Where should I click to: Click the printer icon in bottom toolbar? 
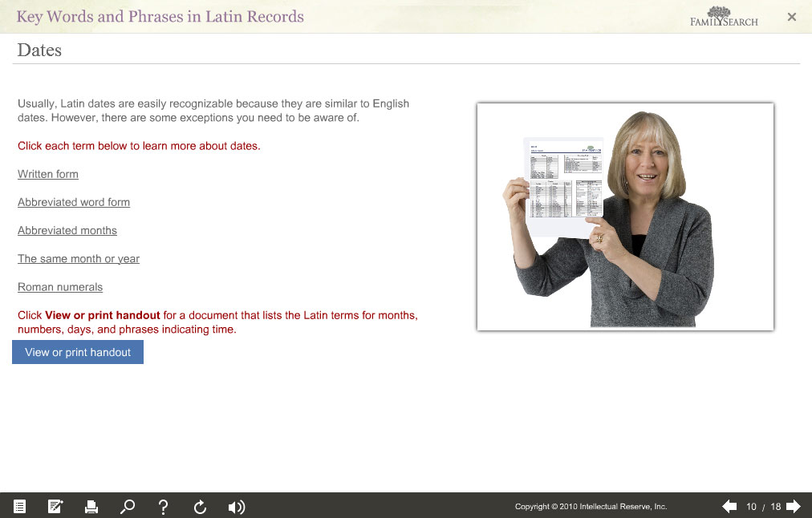91,506
